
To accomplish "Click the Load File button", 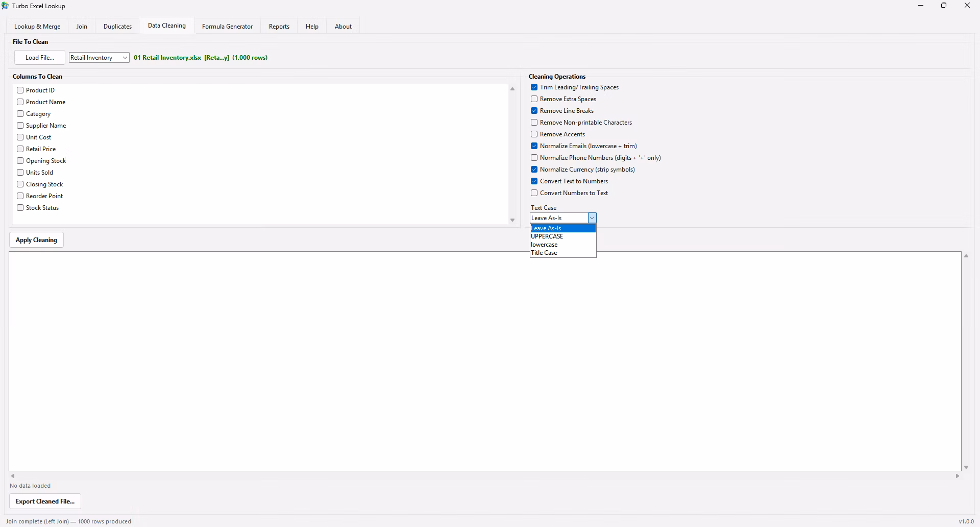I will click(40, 58).
